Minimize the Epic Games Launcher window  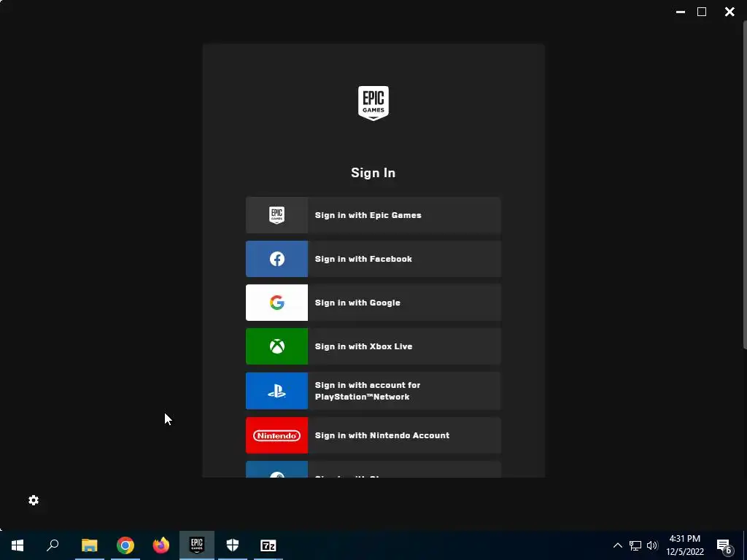click(681, 12)
